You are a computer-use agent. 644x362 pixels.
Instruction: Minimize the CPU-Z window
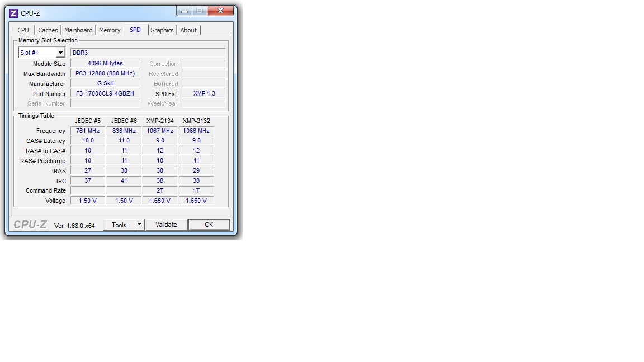click(x=184, y=11)
